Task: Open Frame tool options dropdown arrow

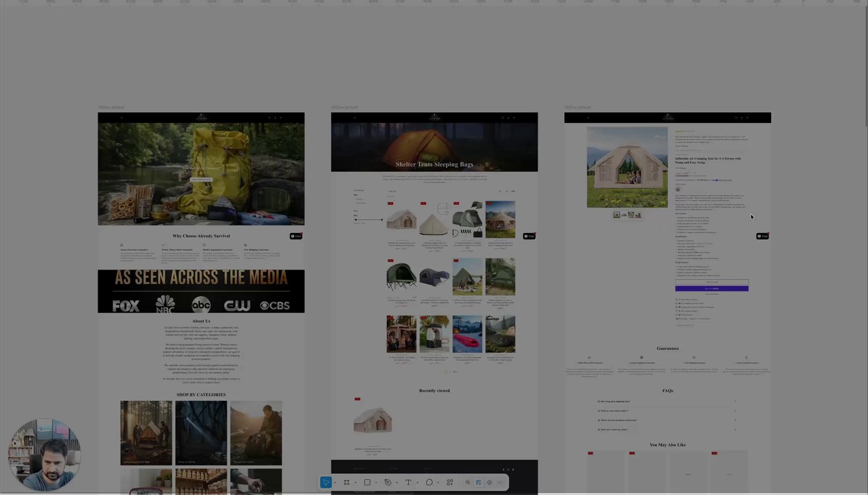Action: 355,482
